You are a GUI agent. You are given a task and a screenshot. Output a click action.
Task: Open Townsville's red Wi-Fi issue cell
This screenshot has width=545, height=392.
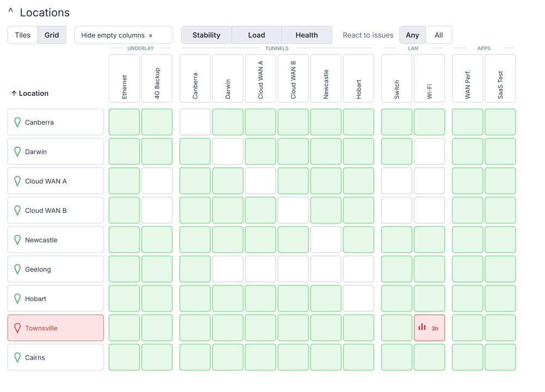click(x=429, y=328)
